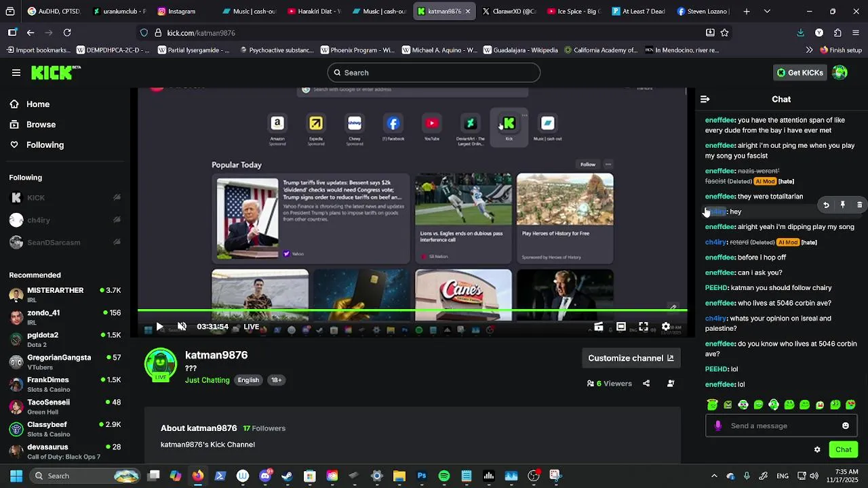
Task: Open TacoSenseiii recommended channel
Action: coord(65,406)
